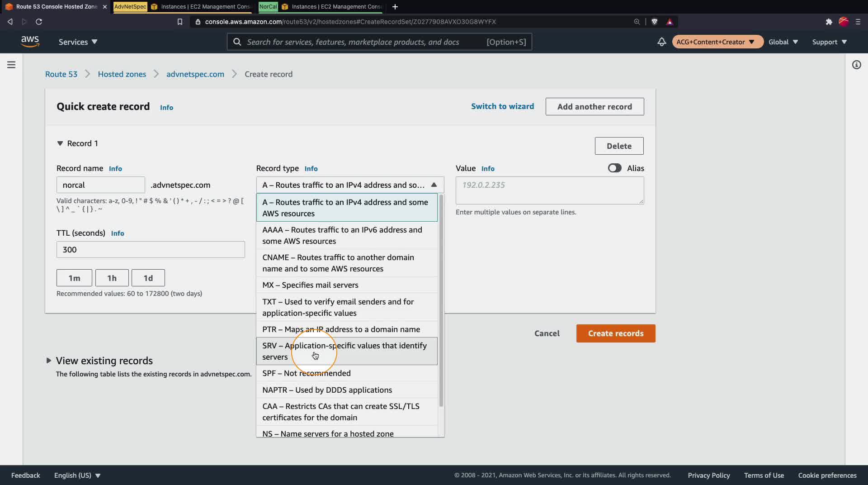Open the English (US) language dropdown

77,475
